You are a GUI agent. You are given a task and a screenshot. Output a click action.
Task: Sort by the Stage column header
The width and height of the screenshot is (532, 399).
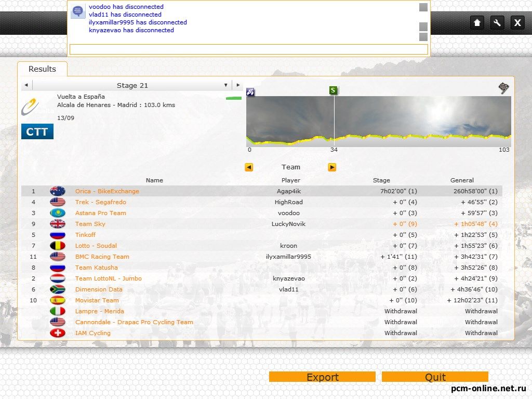tap(381, 180)
